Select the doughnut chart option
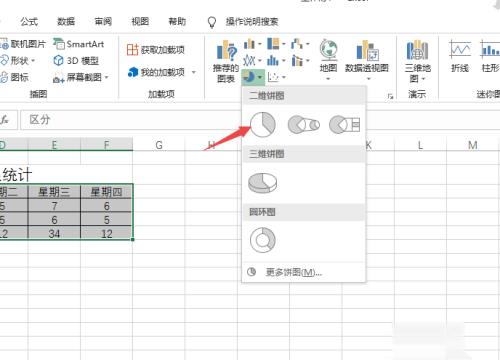Viewport: 500px width, 360px height. pos(263,240)
